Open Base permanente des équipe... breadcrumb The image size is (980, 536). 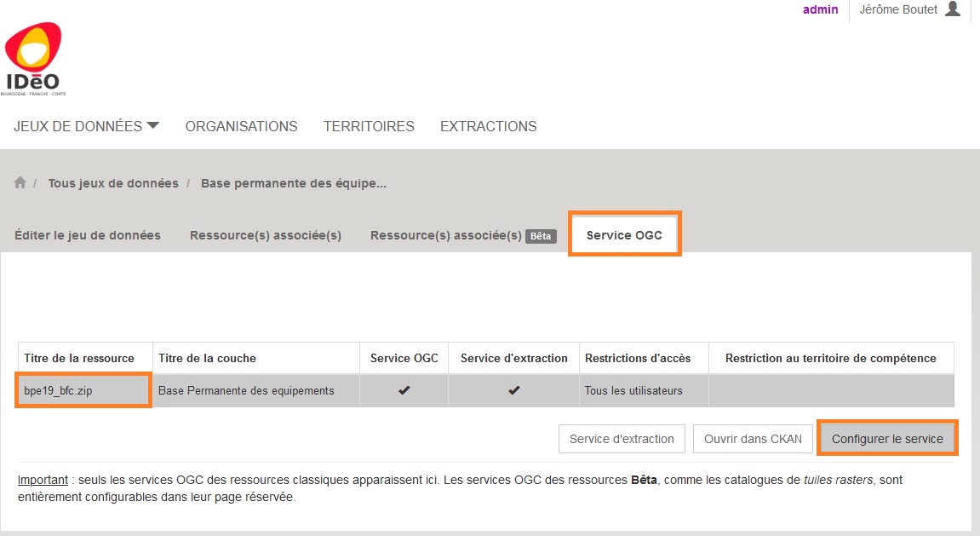coord(293,183)
